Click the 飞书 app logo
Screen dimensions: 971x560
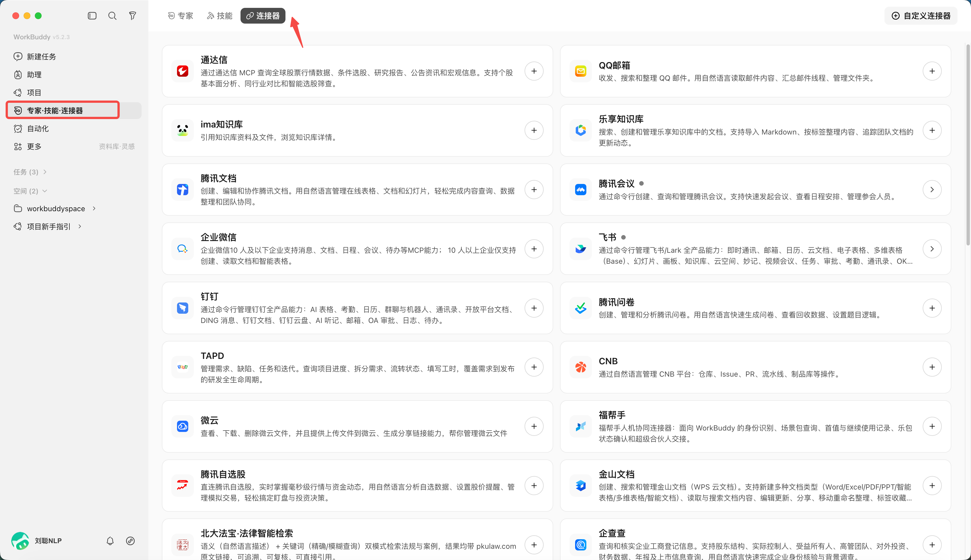(x=580, y=249)
